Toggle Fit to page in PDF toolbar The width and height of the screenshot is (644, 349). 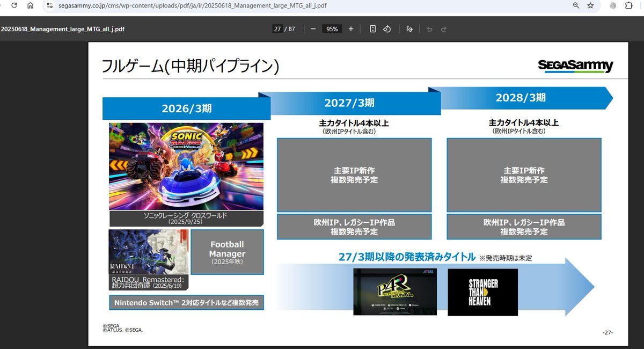pyautogui.click(x=372, y=29)
